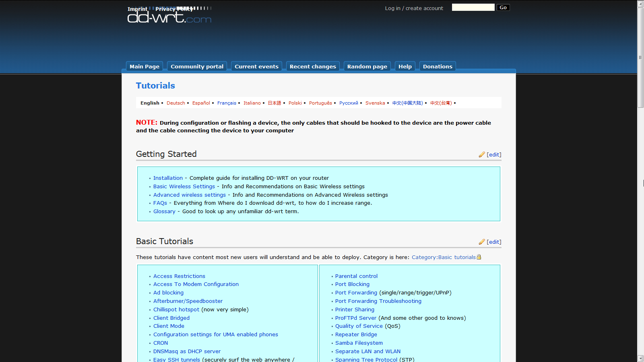Open the Parental control tutorial

tap(356, 276)
